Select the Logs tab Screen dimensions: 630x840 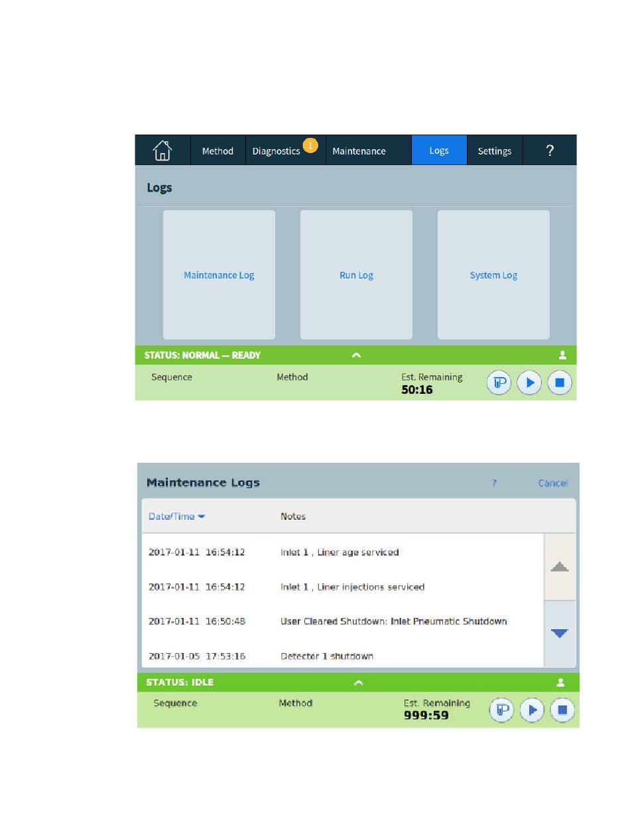point(439,150)
